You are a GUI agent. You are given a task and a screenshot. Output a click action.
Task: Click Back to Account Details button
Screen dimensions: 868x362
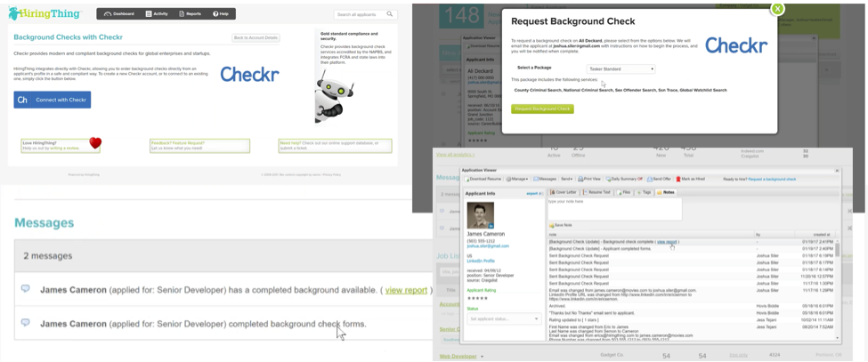click(256, 38)
